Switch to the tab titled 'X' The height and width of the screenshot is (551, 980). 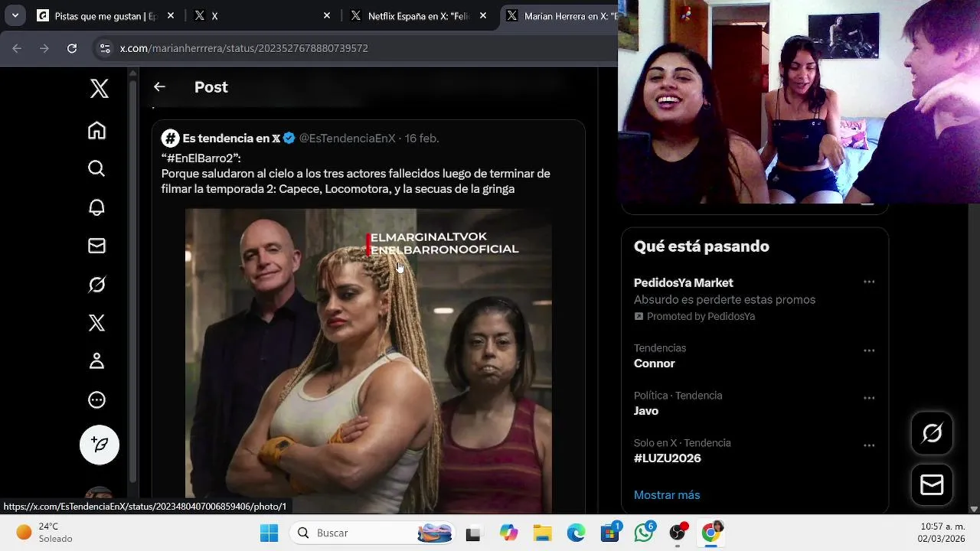point(262,15)
